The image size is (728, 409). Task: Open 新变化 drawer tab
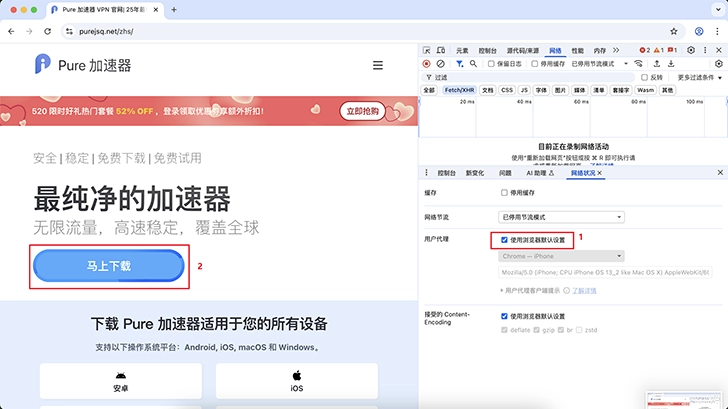474,173
